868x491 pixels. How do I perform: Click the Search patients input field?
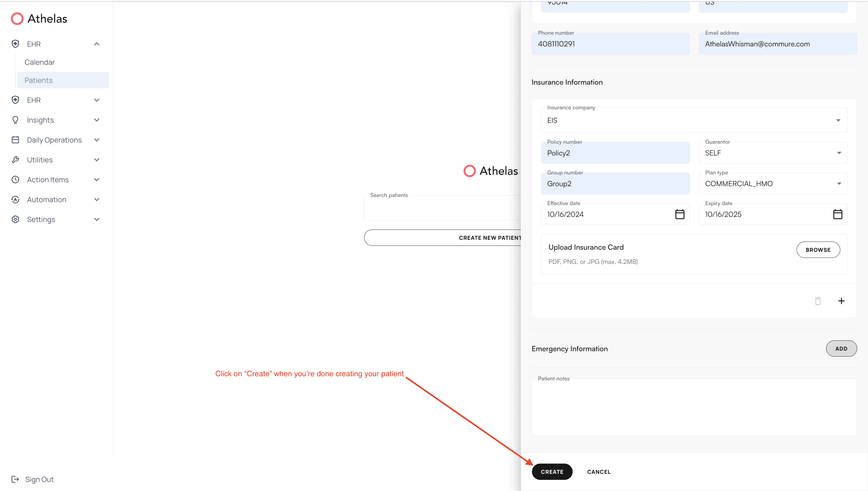click(439, 208)
